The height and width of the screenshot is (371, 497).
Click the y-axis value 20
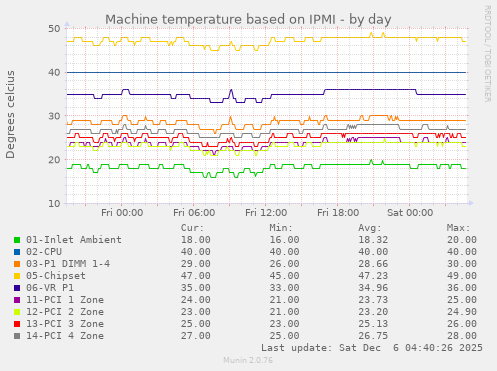[x=54, y=160]
